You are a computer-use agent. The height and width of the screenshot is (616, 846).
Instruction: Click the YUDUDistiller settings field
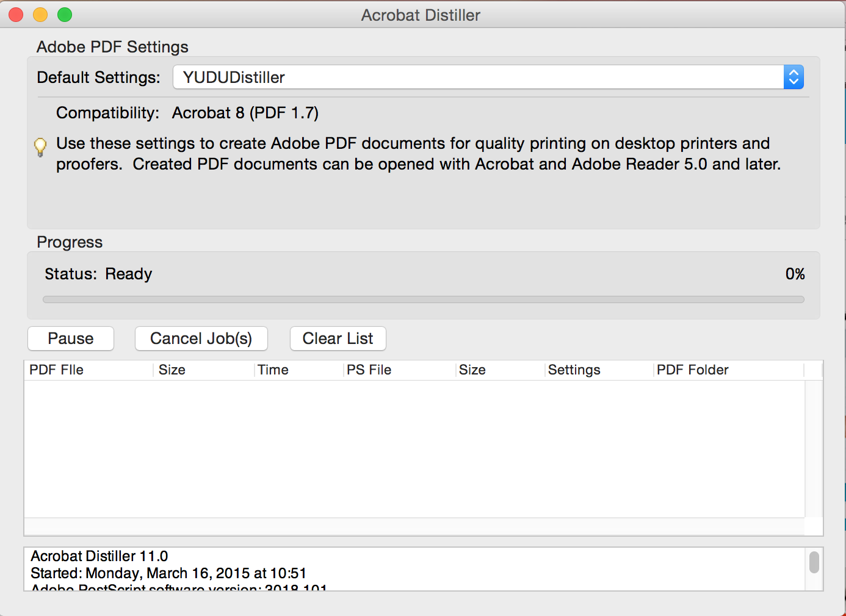pyautogui.click(x=488, y=77)
